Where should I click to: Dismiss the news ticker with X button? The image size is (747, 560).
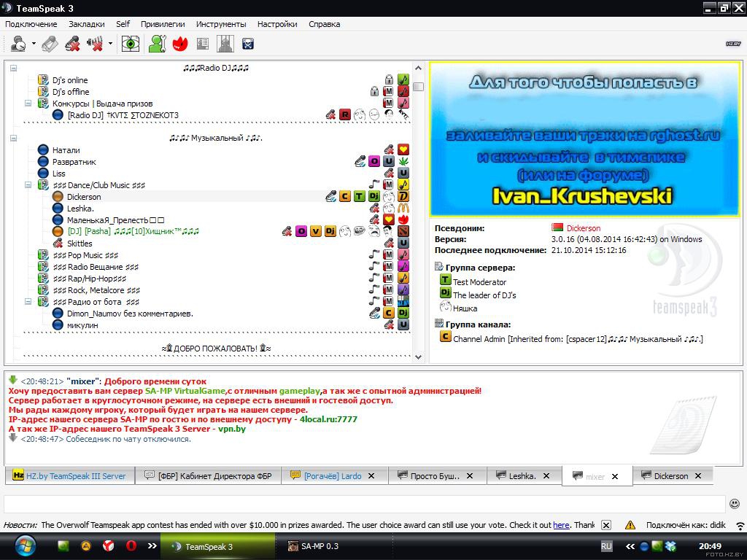(x=606, y=525)
